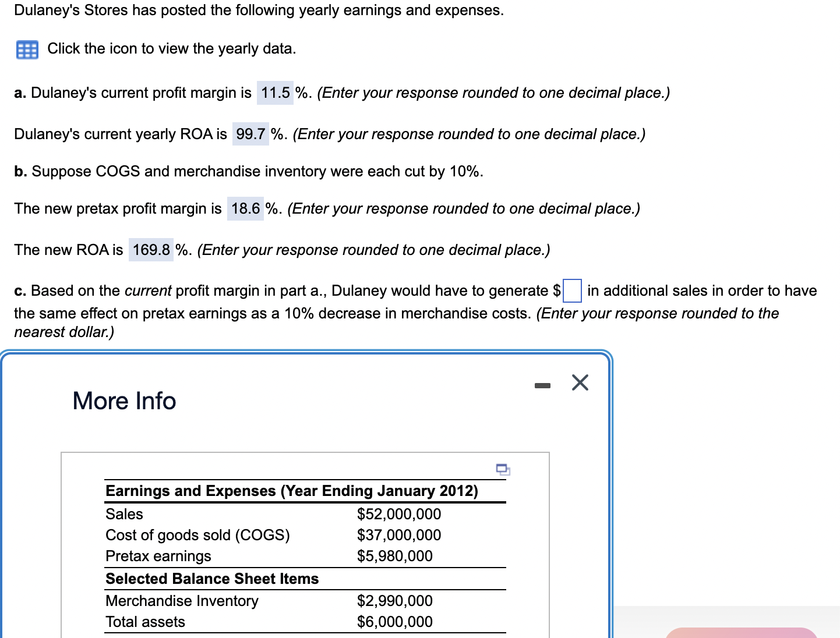840x638 pixels.
Task: Click the part b text about COGS cut by 10%
Action: (x=249, y=171)
